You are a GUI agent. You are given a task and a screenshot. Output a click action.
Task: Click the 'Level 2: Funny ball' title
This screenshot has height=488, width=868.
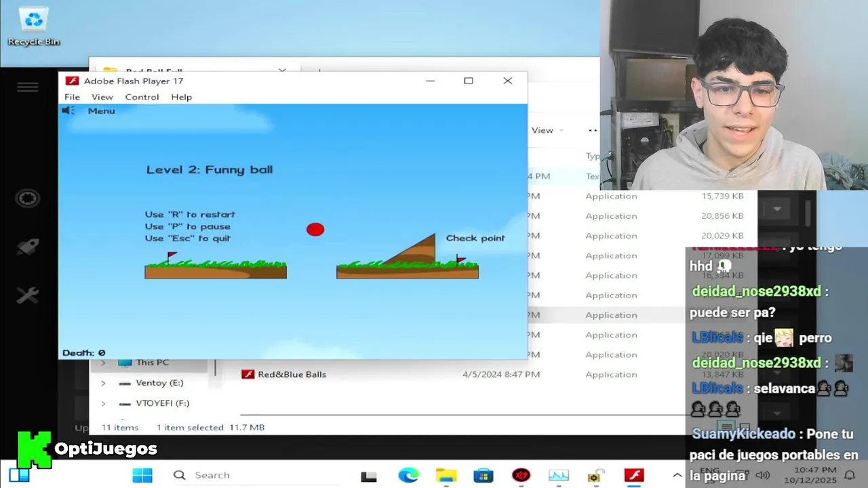tap(210, 169)
